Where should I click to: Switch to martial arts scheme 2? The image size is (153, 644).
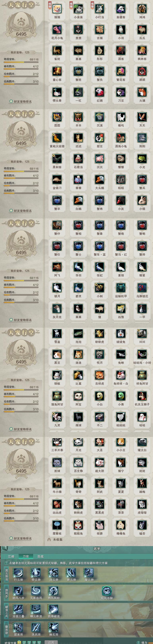coord(24,642)
